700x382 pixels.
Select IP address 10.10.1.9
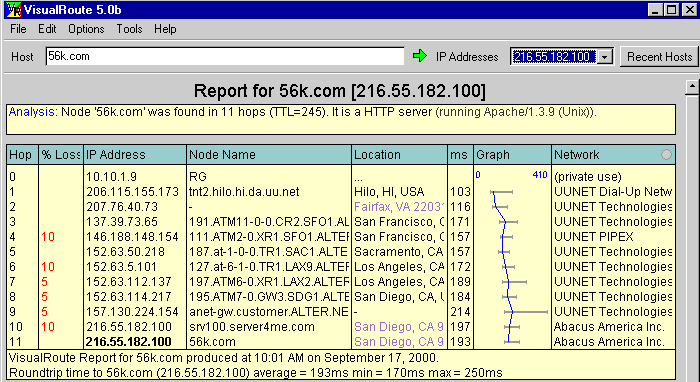[112, 177]
